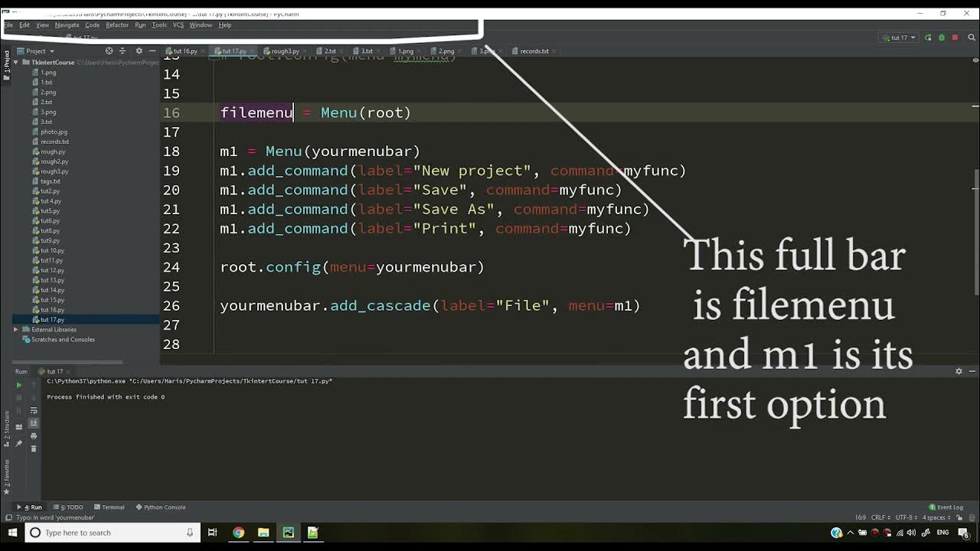This screenshot has width=980, height=551.
Task: Open the Refactor menu
Action: pos(117,25)
